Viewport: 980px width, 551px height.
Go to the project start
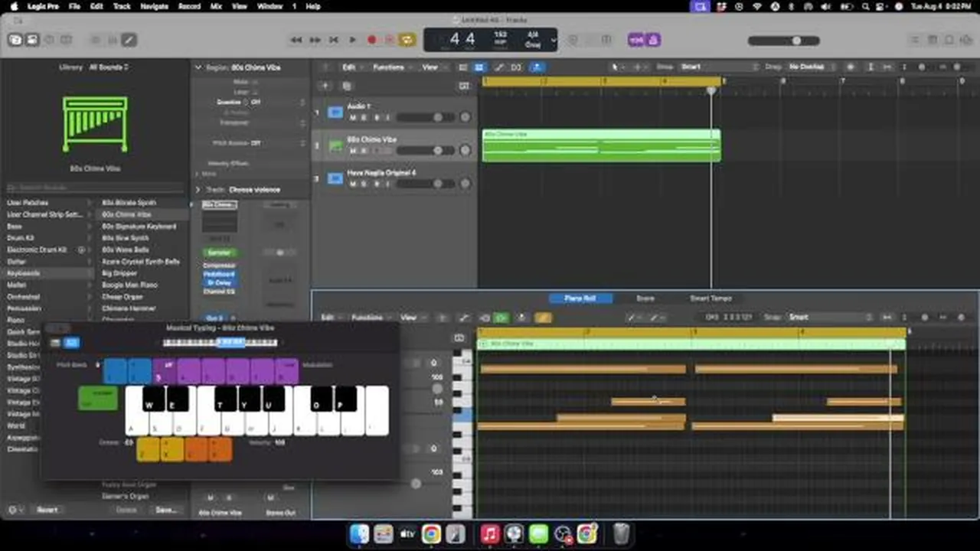[334, 40]
